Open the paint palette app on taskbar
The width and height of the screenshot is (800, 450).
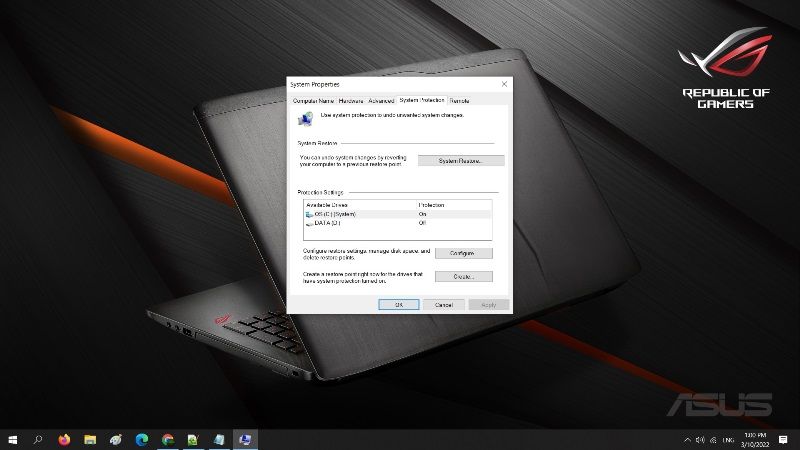(x=116, y=439)
